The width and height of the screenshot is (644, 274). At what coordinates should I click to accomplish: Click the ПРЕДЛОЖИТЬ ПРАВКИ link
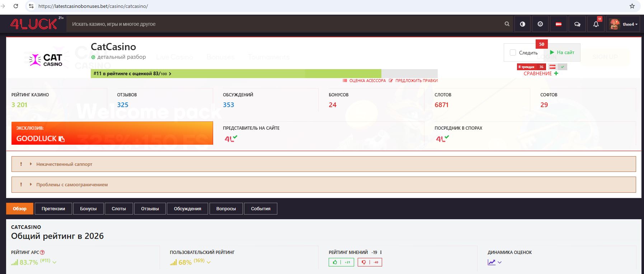[416, 81]
